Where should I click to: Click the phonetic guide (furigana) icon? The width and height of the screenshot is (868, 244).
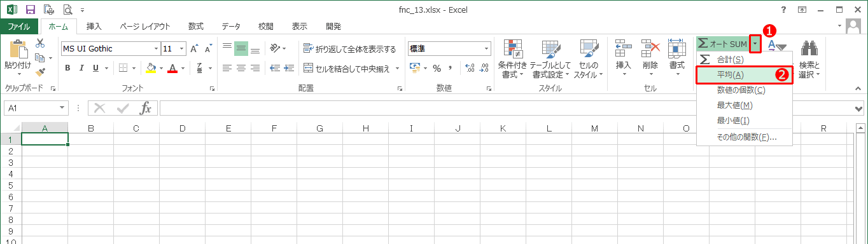[x=200, y=68]
